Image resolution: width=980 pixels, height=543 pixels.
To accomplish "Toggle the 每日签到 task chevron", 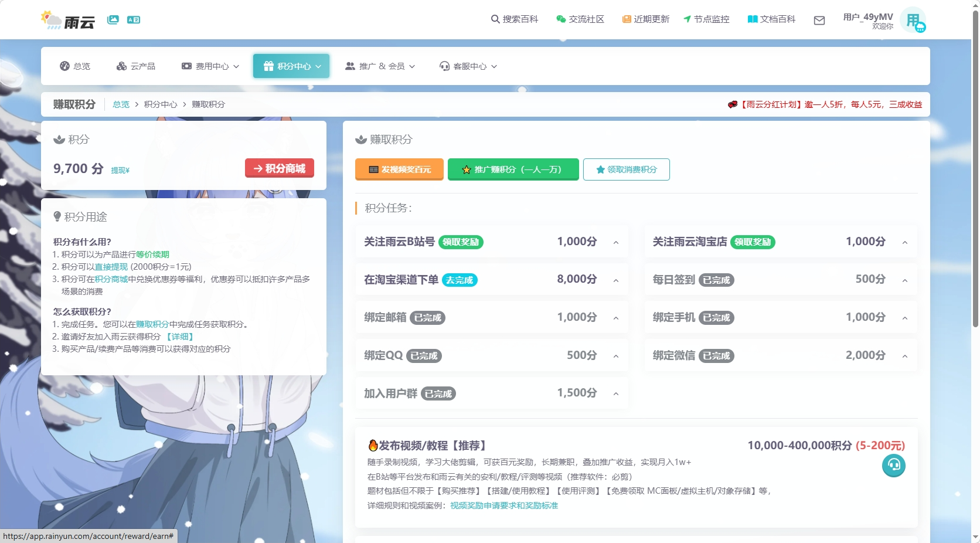I will click(905, 280).
